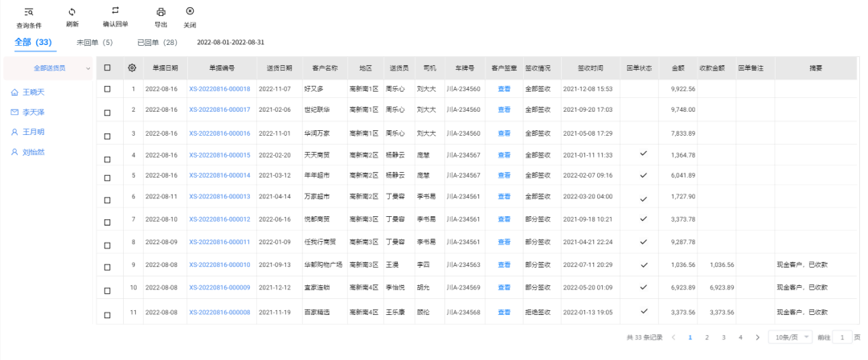Viewport: 868px width, 360px height.
Task: Switch to the 未回单 (5) tab
Action: (94, 42)
